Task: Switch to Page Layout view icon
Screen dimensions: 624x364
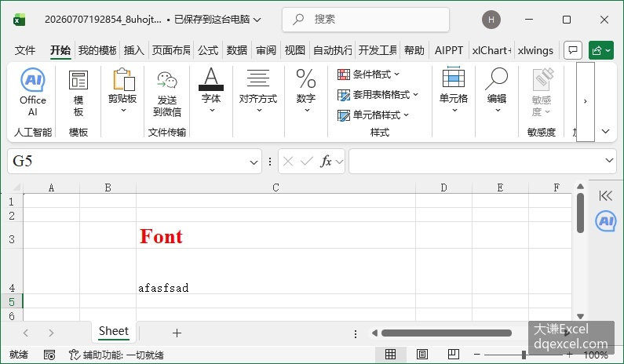Action: coord(421,354)
